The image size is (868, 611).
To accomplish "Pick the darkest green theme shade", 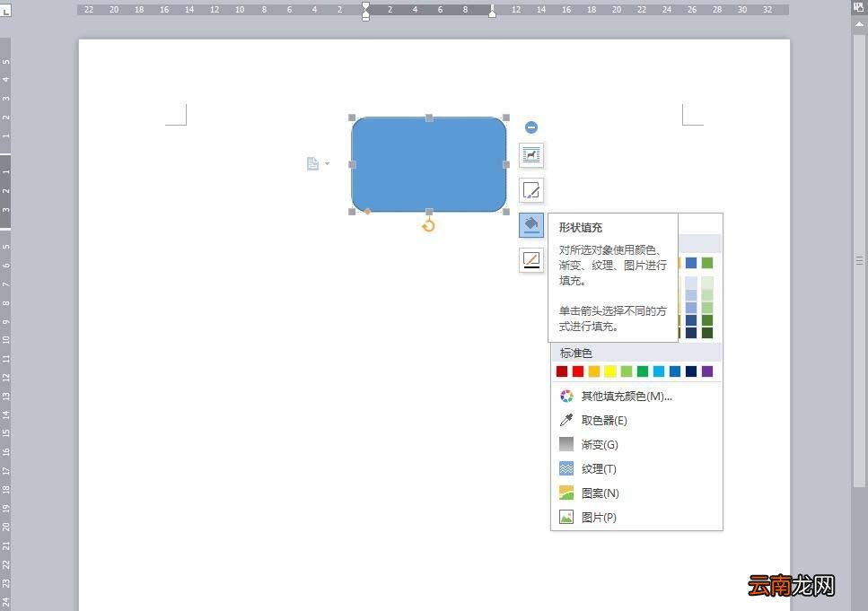I will [707, 333].
